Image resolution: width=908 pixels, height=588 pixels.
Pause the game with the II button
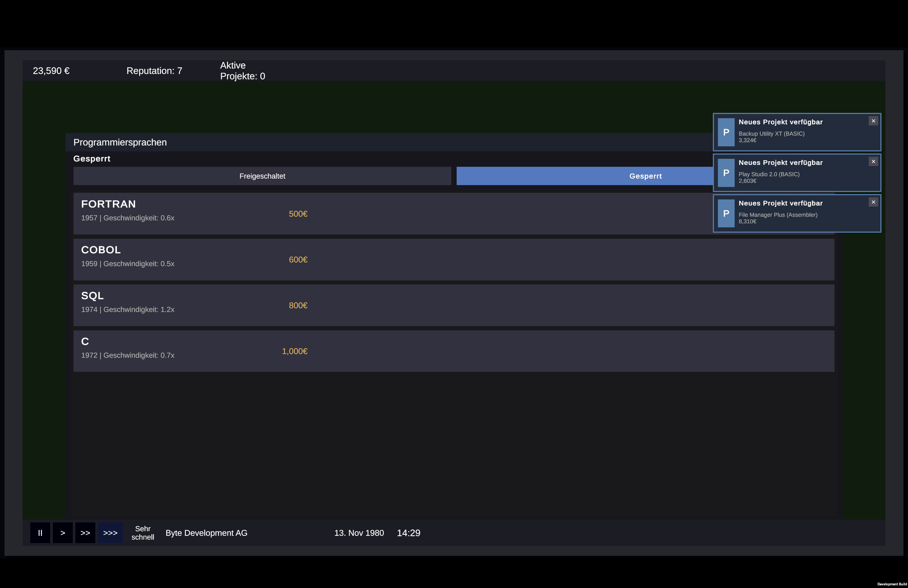click(40, 533)
